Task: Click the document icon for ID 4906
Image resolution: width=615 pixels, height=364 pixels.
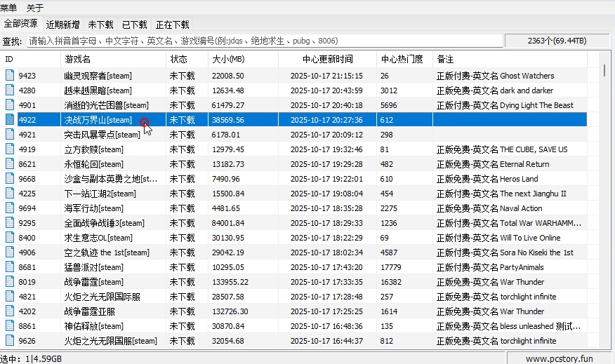Action: [x=10, y=252]
